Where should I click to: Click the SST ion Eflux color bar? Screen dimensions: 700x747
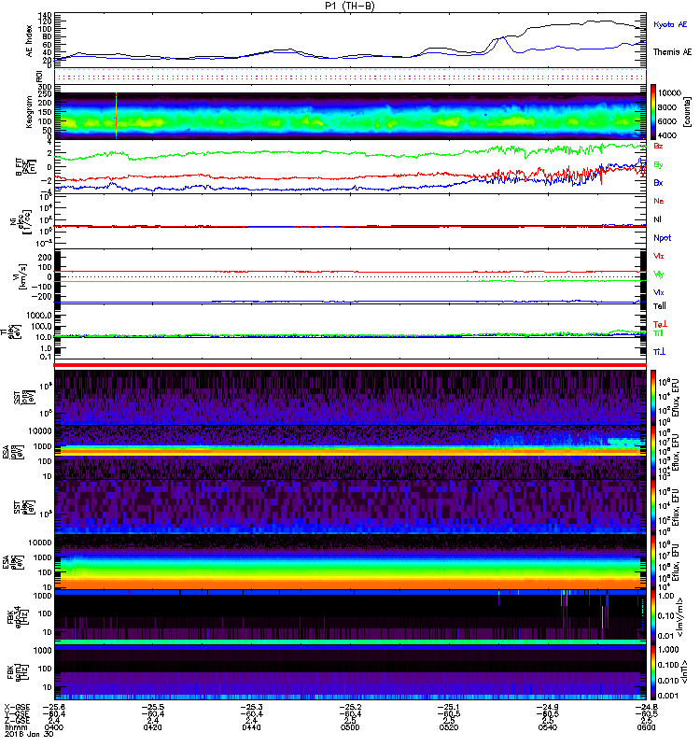click(x=653, y=397)
